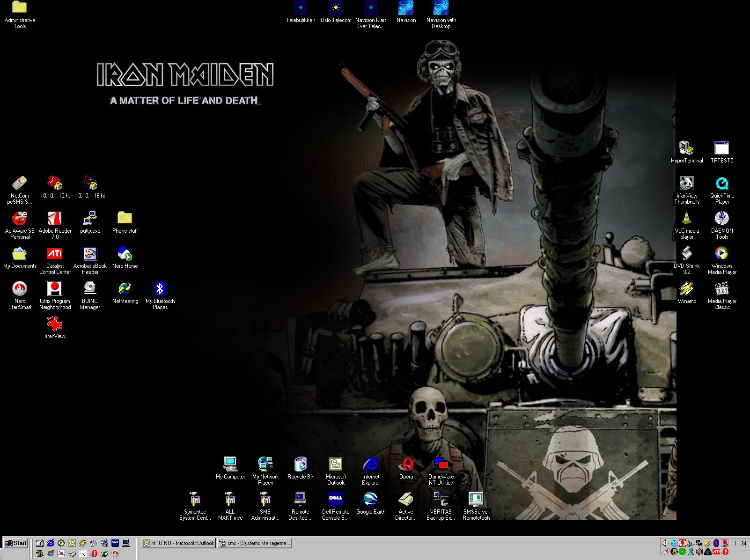Image resolution: width=750 pixels, height=560 pixels.
Task: Click the BOINC Manager icon
Action: 90,289
